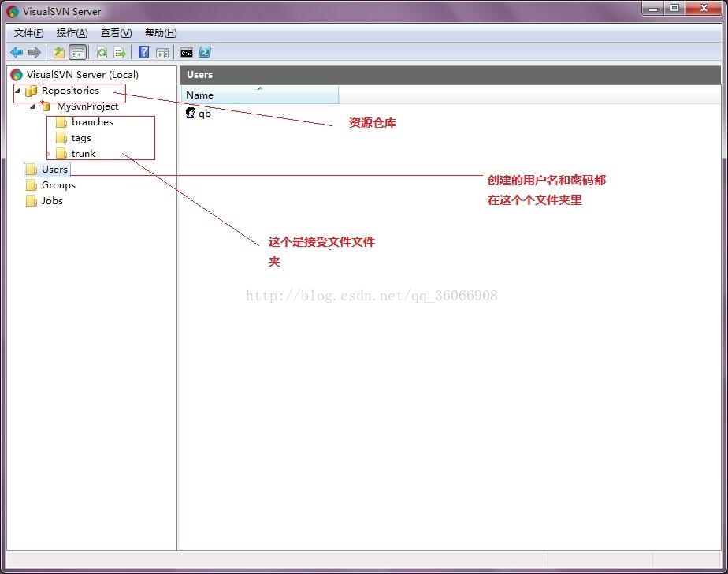
Task: Click the export list toolbar icon
Action: click(120, 53)
